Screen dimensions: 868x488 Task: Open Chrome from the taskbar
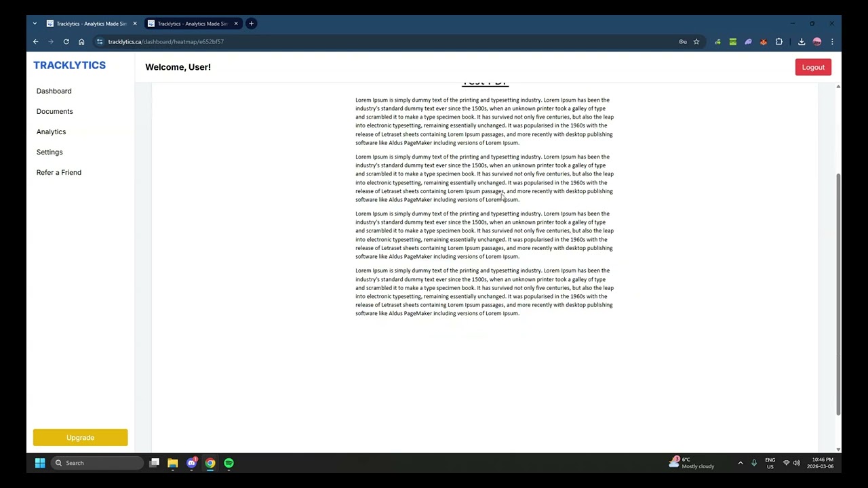pos(210,463)
